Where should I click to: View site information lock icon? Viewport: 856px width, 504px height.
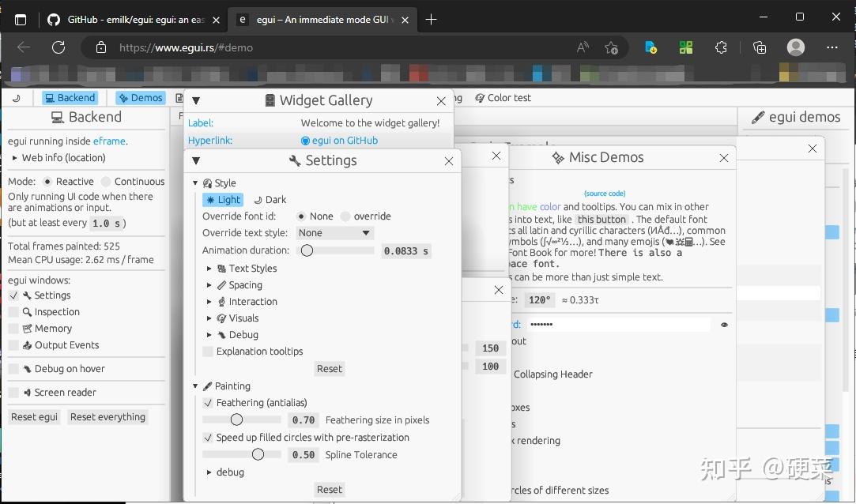(x=101, y=47)
